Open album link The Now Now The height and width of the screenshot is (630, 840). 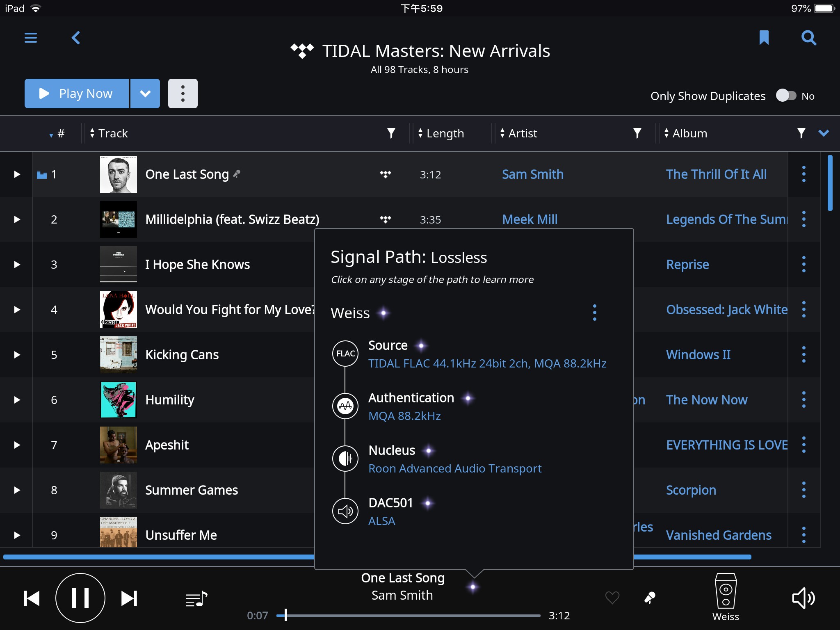click(x=707, y=400)
